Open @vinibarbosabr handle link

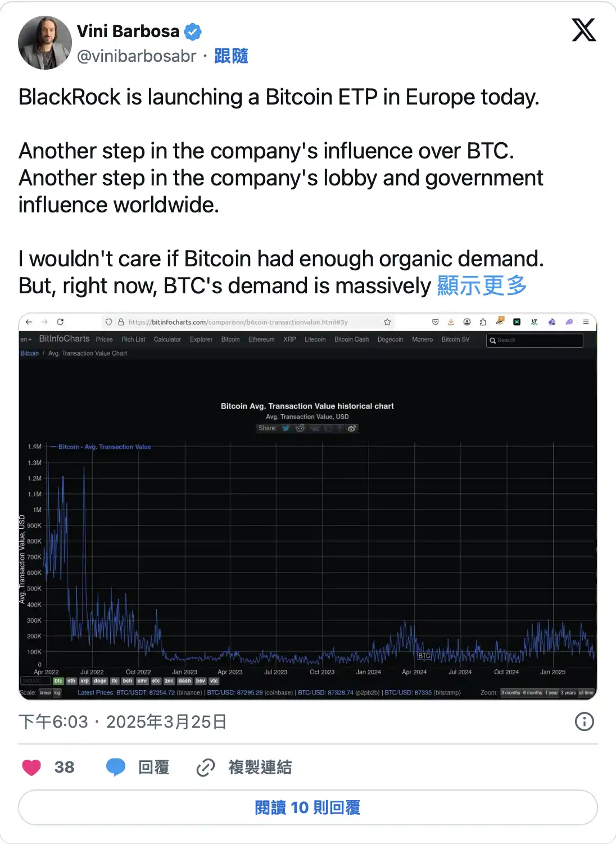[137, 56]
